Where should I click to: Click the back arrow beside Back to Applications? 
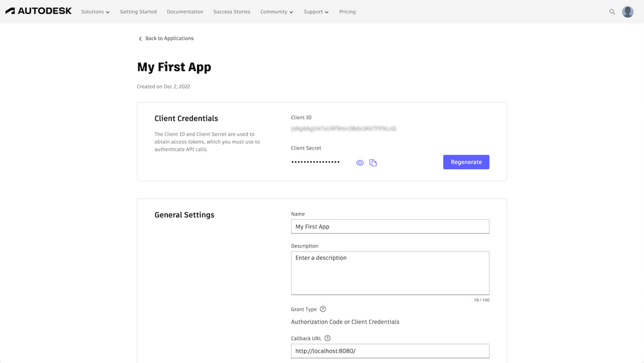(140, 39)
